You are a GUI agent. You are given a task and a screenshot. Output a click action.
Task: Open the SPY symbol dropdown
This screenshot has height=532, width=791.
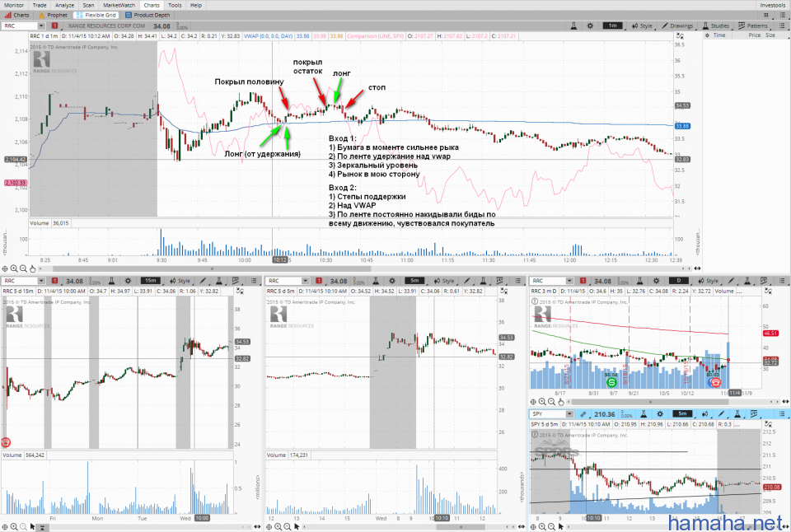point(569,414)
